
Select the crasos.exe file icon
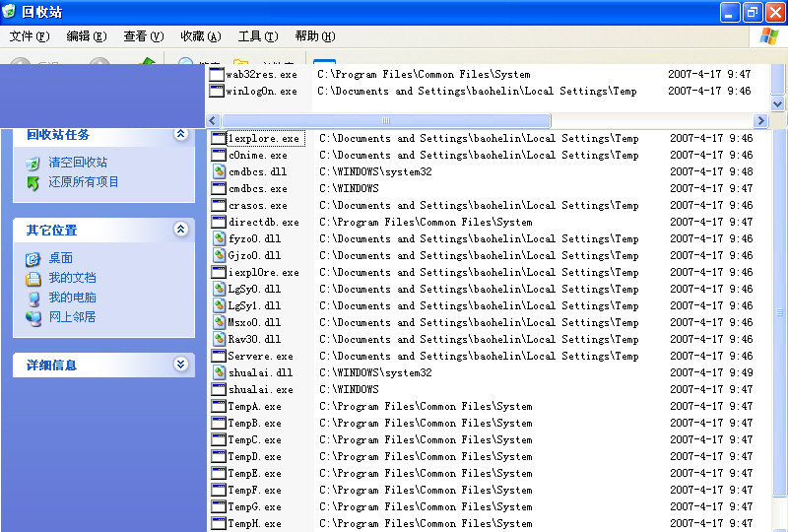pyautogui.click(x=219, y=205)
